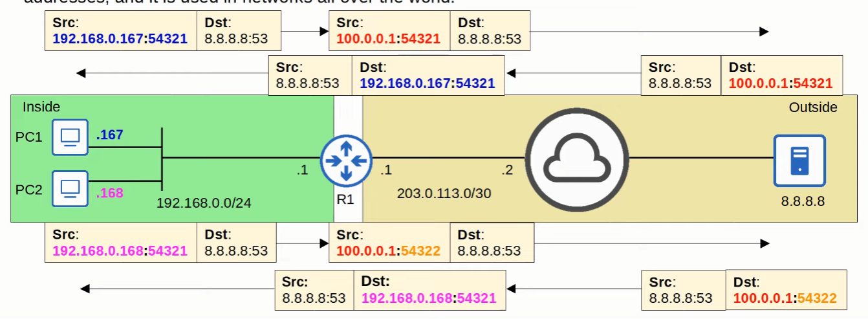Select the Src 100.0.0.1:54322 packet box

389,243
